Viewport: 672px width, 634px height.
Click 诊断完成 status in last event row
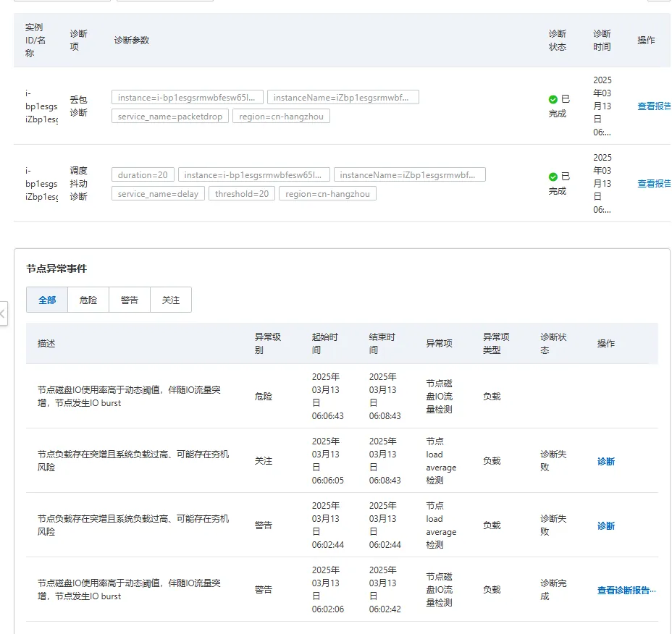pos(553,590)
